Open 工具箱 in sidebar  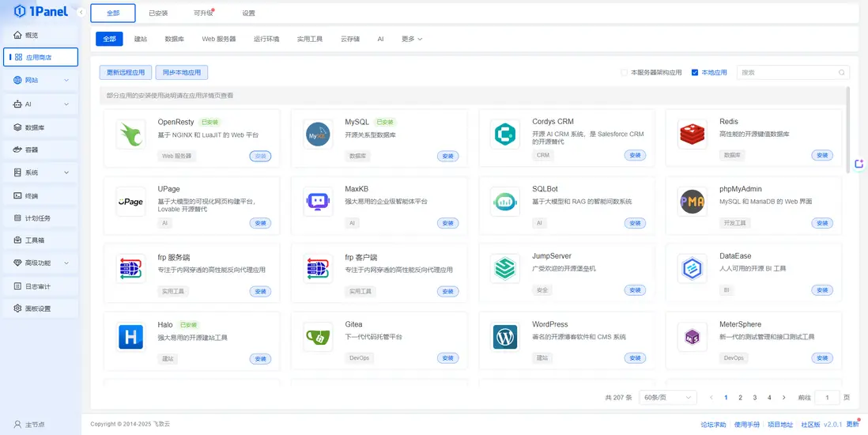(x=40, y=240)
